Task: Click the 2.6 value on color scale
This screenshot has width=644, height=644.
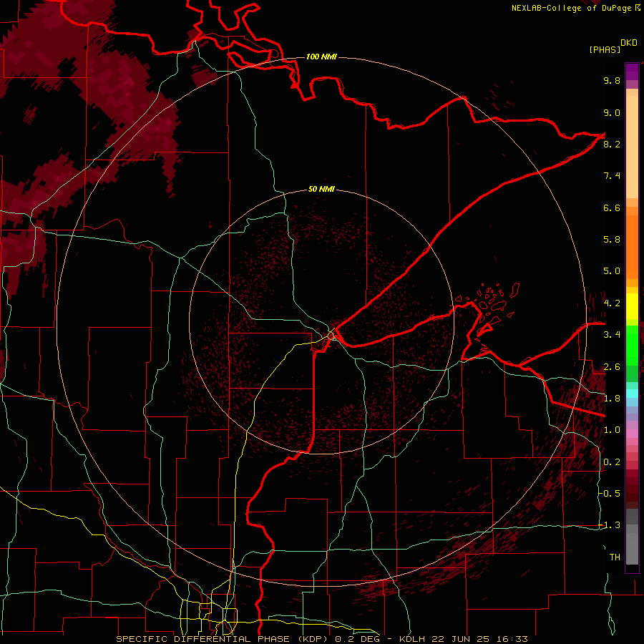Action: click(x=612, y=367)
